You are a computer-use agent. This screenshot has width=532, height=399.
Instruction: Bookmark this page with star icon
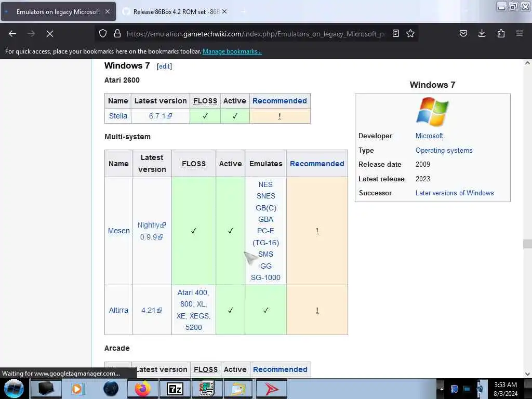coord(410,34)
